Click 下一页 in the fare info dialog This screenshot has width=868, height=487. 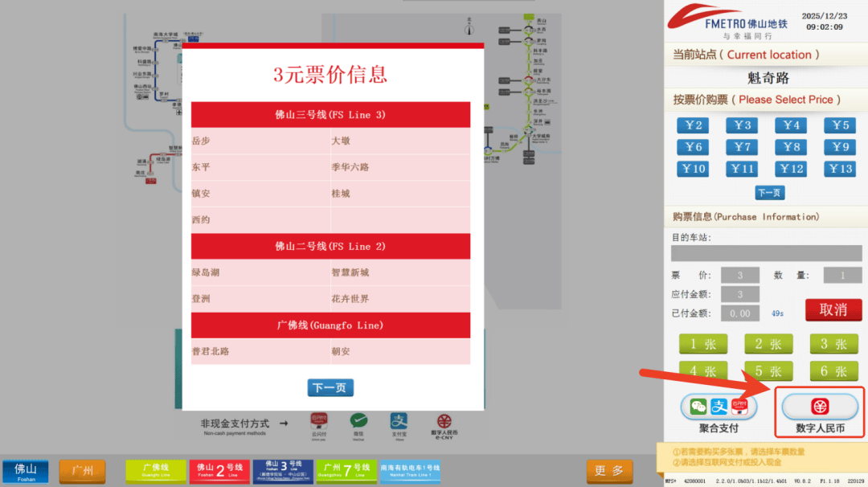330,387
